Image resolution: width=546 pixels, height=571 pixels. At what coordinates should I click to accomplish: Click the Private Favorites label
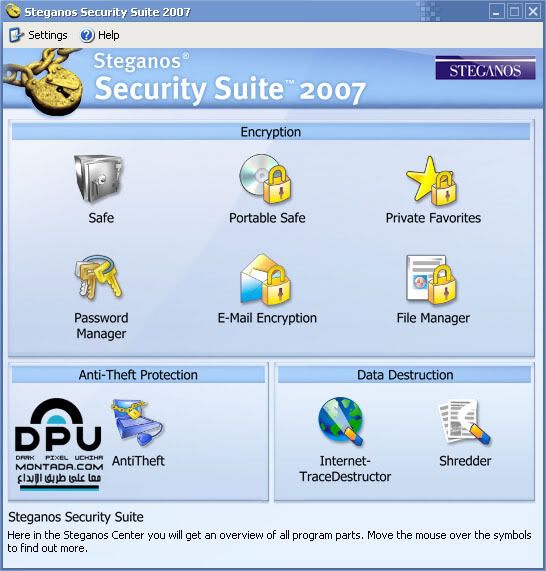click(433, 218)
